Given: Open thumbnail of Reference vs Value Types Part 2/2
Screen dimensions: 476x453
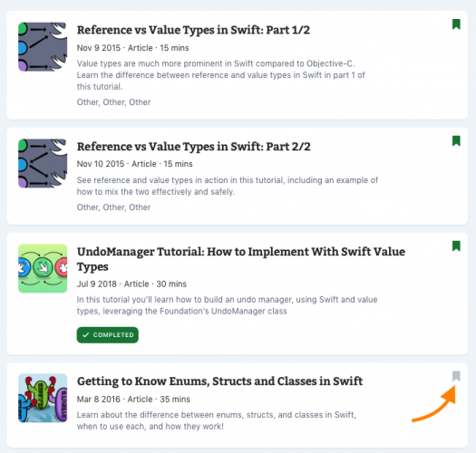Looking at the screenshot, I should (x=43, y=163).
